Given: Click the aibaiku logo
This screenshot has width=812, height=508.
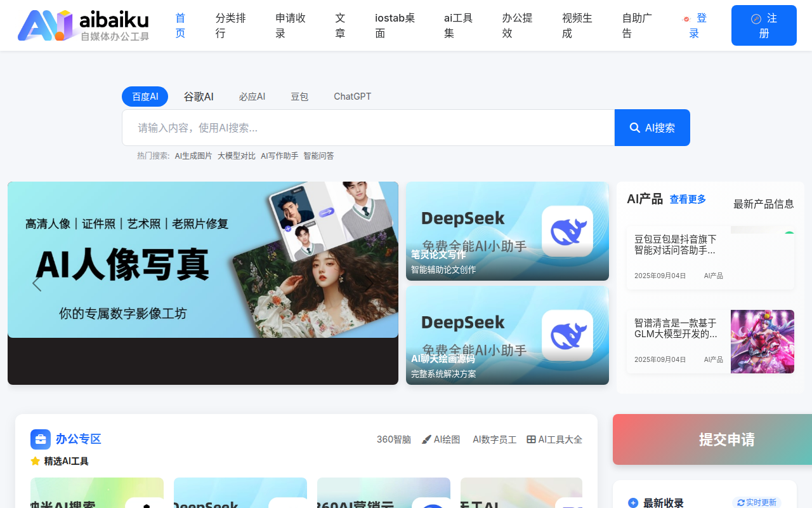Looking at the screenshot, I should coord(83,25).
